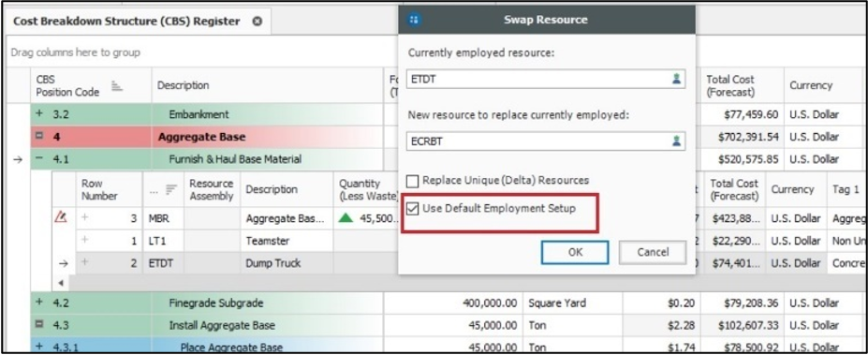Expand CBS row 4.2 Finegrade Subgrade
The height and width of the screenshot is (355, 868).
(x=39, y=303)
